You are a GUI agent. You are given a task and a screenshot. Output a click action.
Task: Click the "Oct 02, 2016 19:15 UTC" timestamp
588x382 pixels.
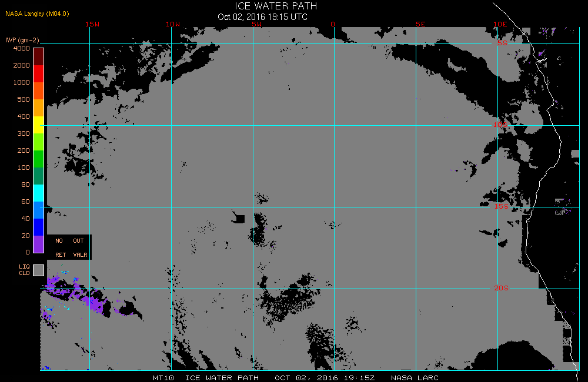click(262, 17)
